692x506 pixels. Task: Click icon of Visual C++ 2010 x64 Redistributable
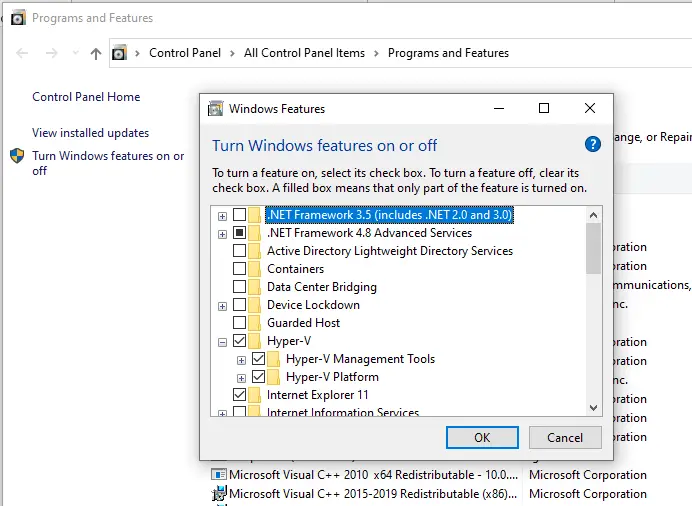pyautogui.click(x=219, y=475)
